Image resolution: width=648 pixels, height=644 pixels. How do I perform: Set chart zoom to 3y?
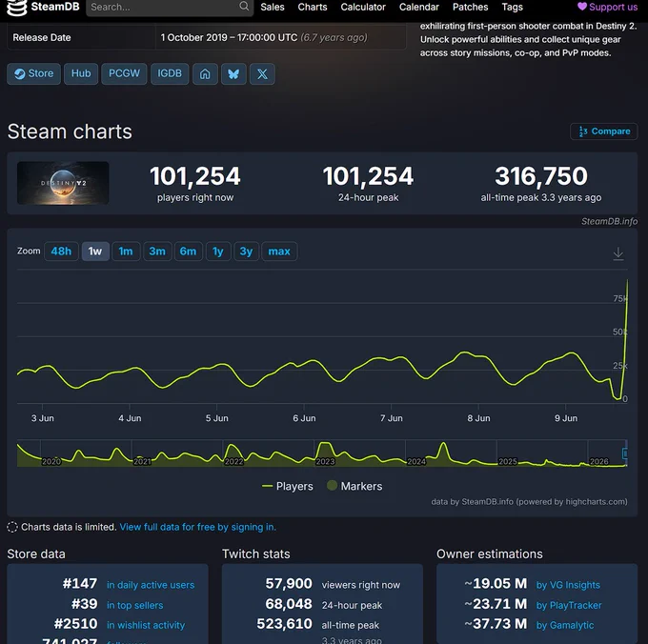(246, 252)
